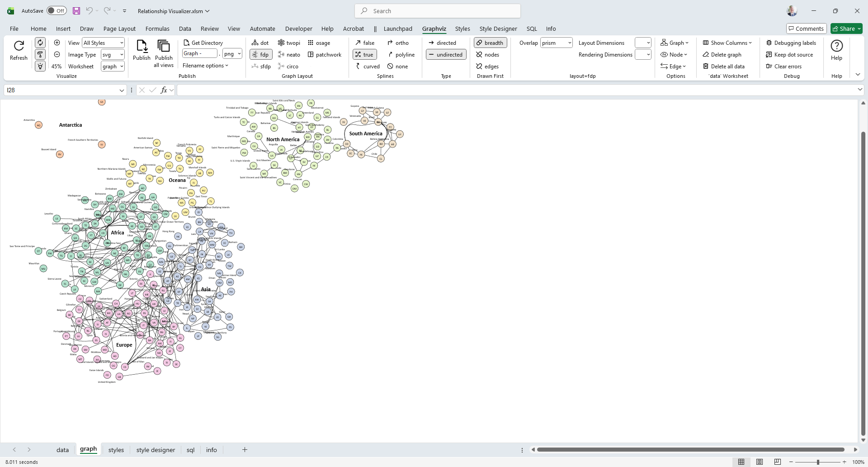Click Delete all data icon
Image resolution: width=868 pixels, height=467 pixels.
coord(724,67)
